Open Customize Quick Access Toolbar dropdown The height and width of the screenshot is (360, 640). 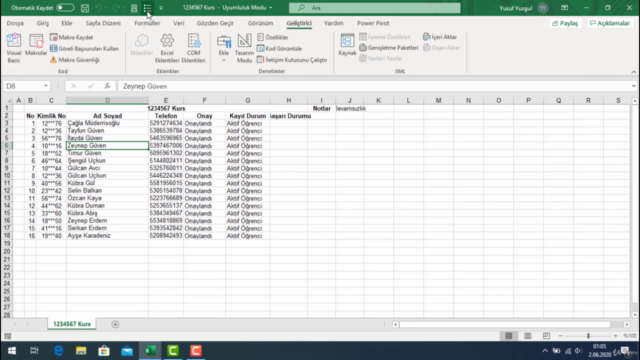tap(161, 8)
